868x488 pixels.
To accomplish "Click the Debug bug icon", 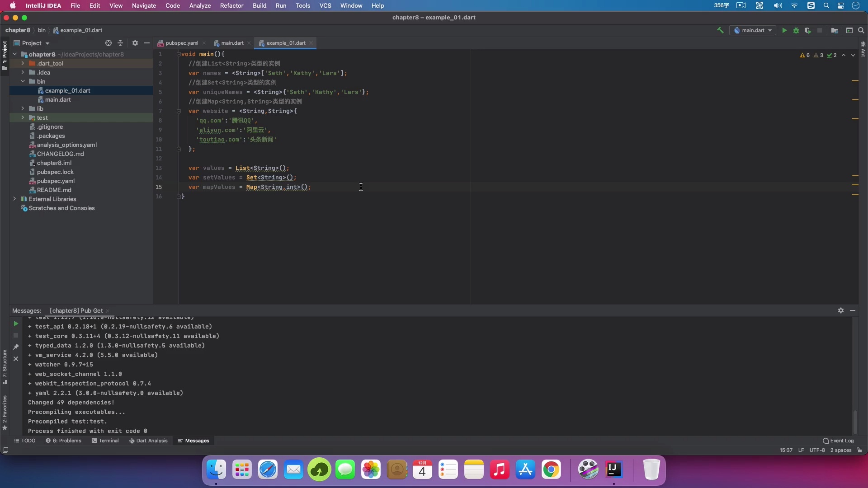I will point(796,31).
